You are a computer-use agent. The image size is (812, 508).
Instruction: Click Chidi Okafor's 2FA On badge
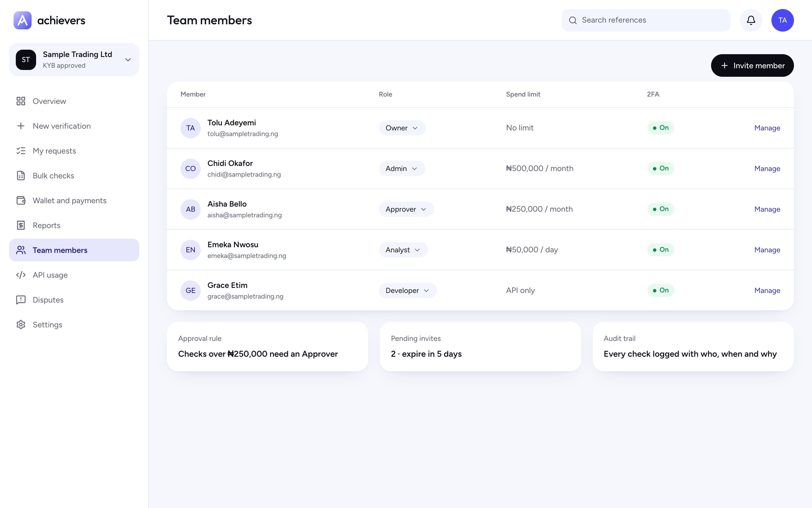click(660, 168)
